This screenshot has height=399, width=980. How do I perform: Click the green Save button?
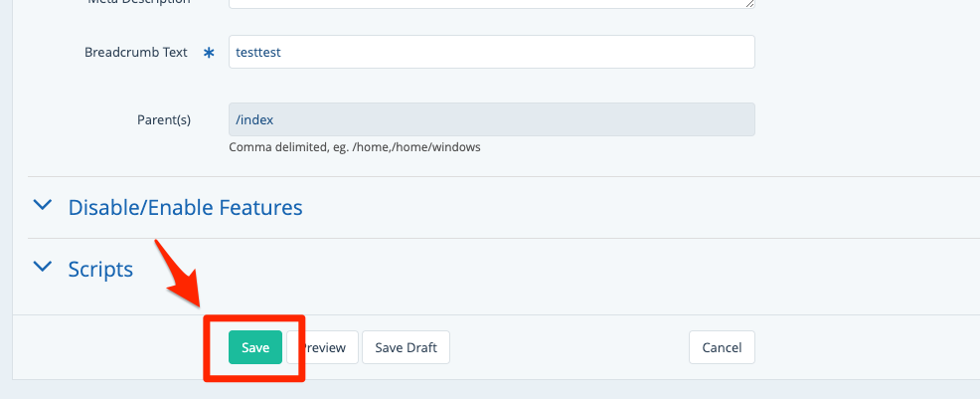[x=255, y=347]
